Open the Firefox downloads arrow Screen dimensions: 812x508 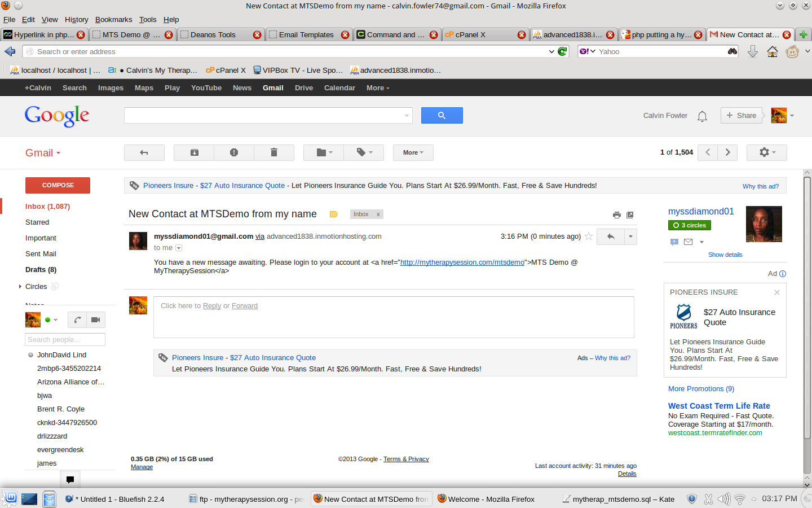click(x=753, y=51)
